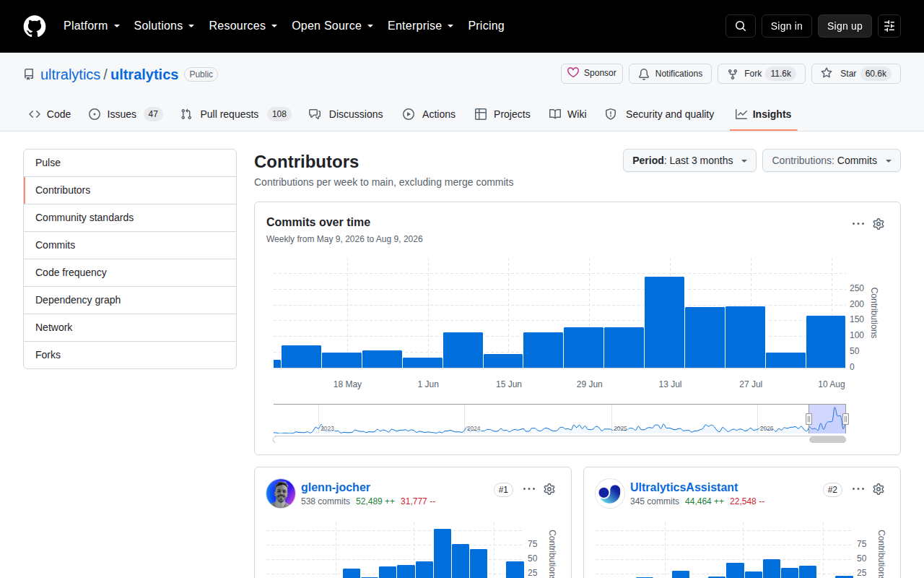This screenshot has width=924, height=578.
Task: Select the tallest bar in Commits over time
Action: pos(664,322)
